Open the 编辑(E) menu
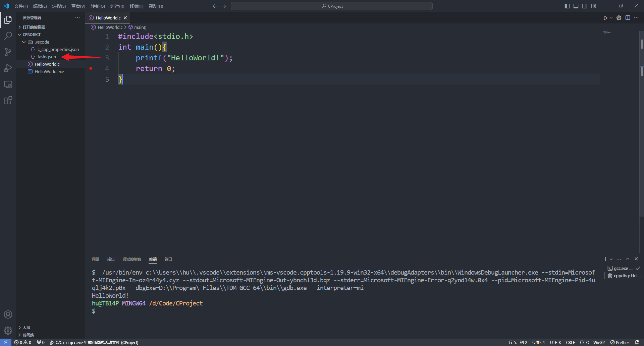 (x=40, y=6)
